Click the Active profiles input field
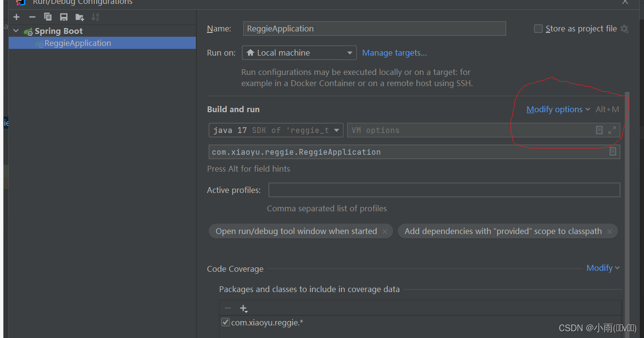 coord(444,190)
